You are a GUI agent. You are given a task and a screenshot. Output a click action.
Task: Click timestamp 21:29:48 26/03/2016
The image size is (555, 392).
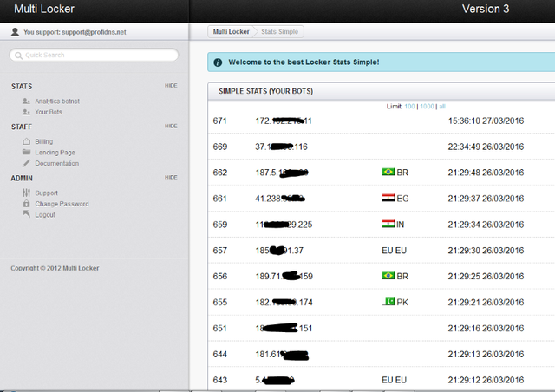pos(486,173)
